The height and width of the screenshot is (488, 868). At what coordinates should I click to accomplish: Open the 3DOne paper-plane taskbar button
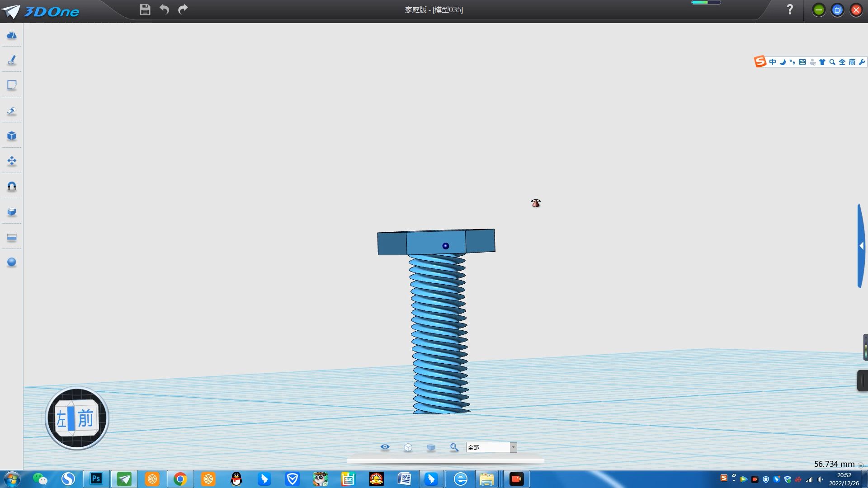pyautogui.click(x=124, y=479)
